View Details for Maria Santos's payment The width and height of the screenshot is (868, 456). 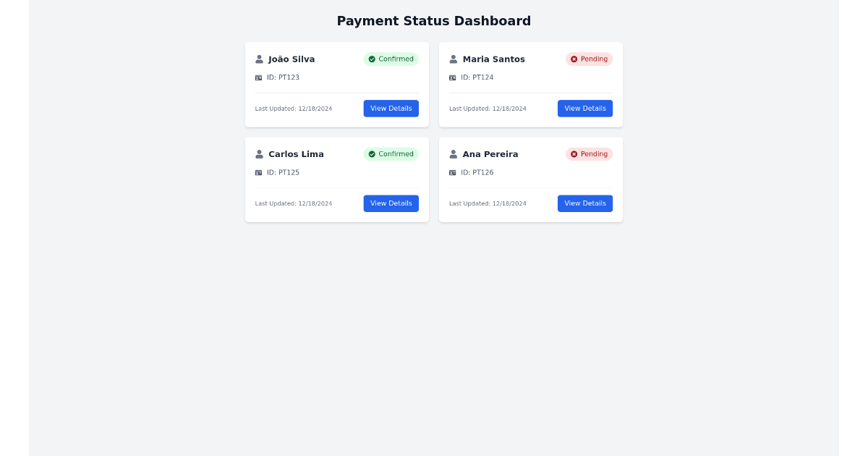click(585, 109)
